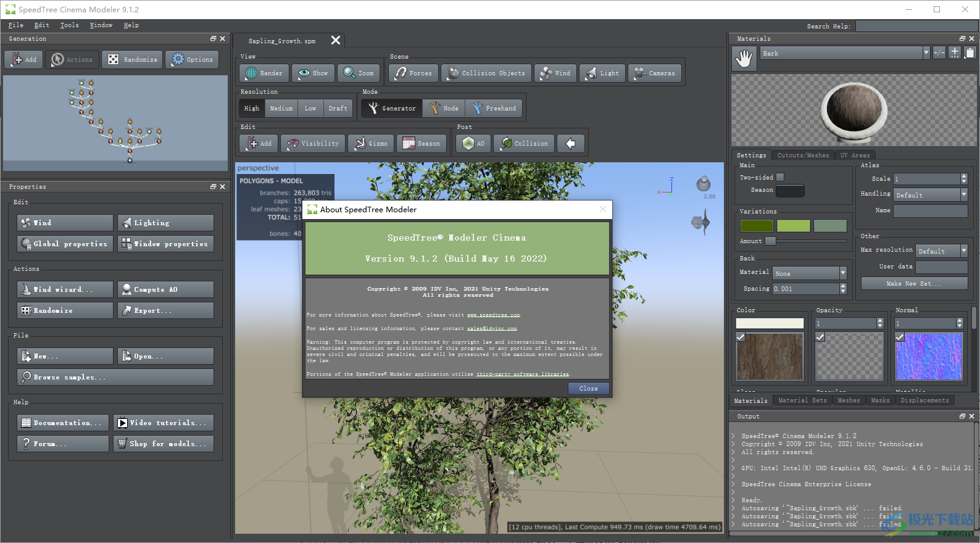
Task: Click the AO post button
Action: point(473,143)
